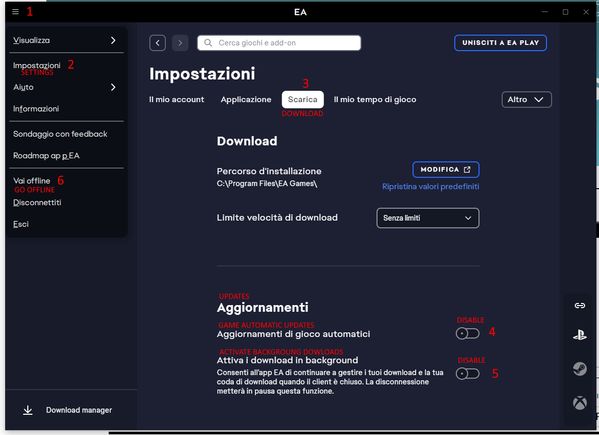The width and height of the screenshot is (599, 435).
Task: Click the Steam icon
Action: tap(580, 369)
